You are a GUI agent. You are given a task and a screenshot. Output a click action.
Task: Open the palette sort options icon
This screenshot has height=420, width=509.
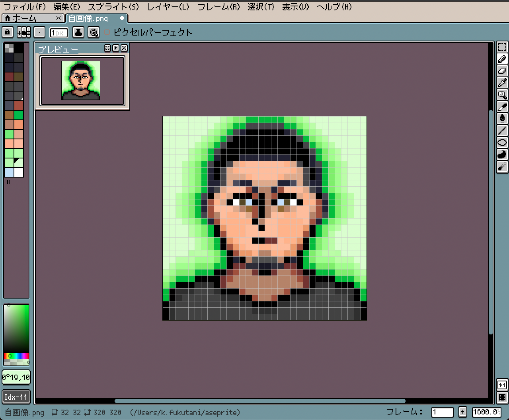23,32
